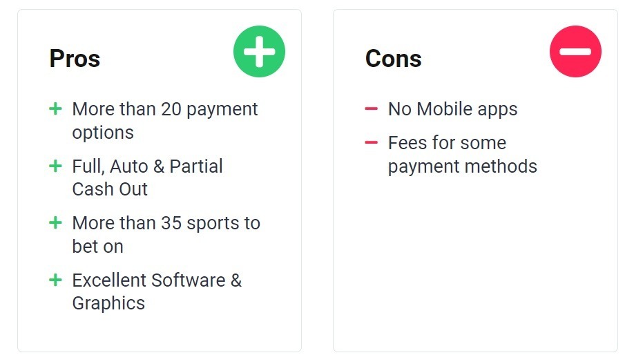
Task: Click the large red minus circle icon
Action: coord(575,51)
